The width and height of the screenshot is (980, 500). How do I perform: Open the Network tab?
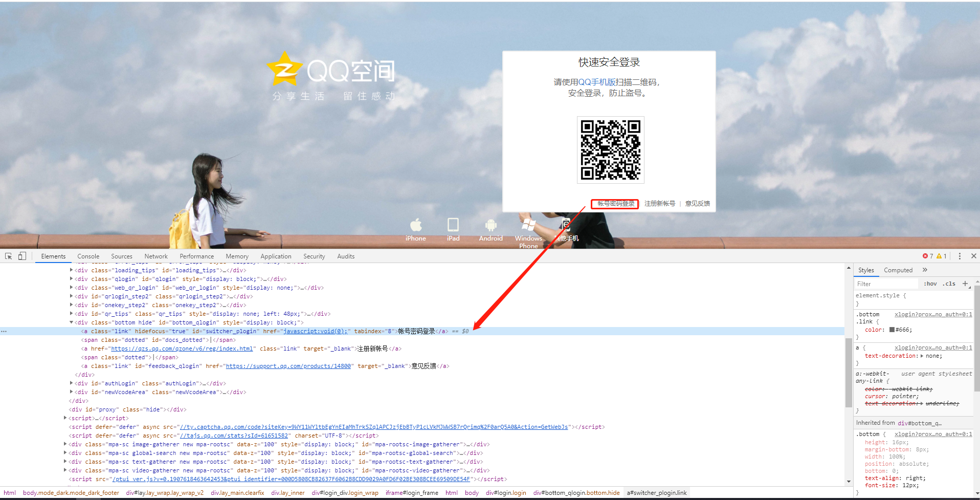click(156, 256)
